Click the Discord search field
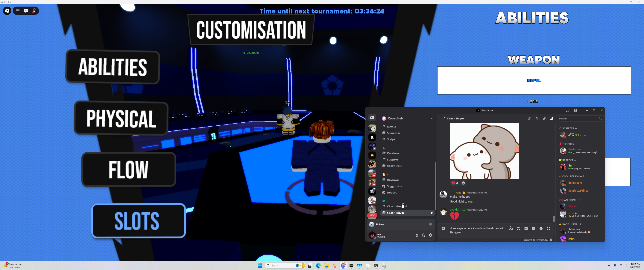Screen dimensions: 644x270 [x=578, y=118]
